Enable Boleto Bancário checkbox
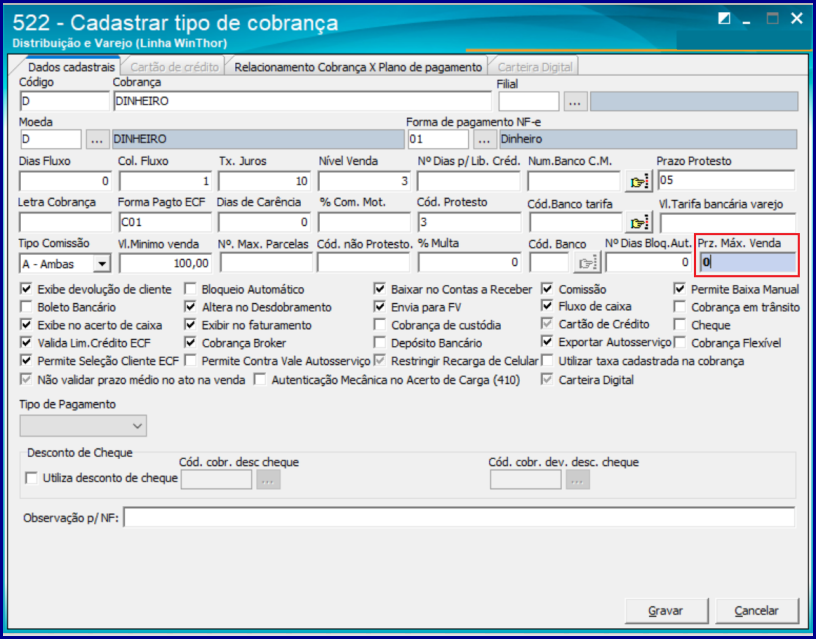 pyautogui.click(x=26, y=307)
